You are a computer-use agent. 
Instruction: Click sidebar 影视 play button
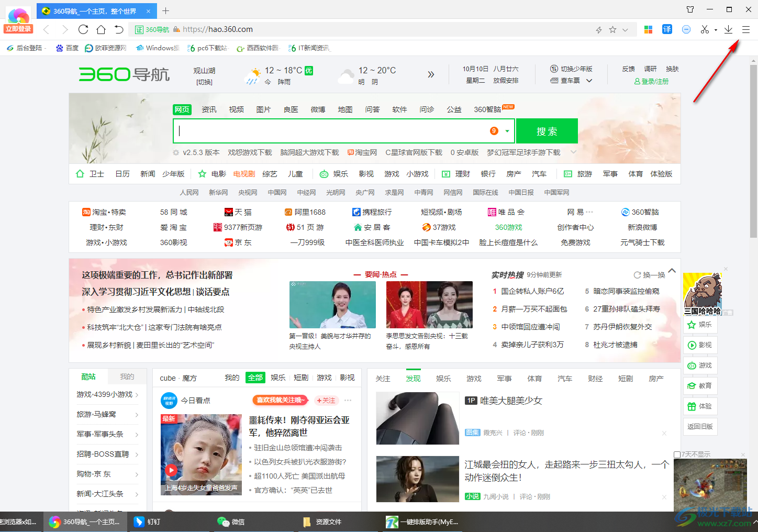pyautogui.click(x=700, y=345)
